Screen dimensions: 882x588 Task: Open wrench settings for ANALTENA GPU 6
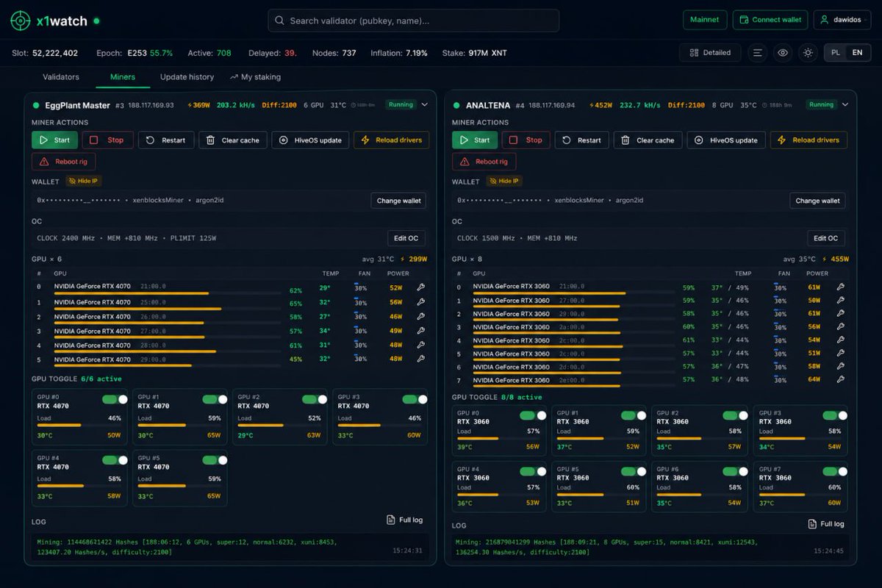840,366
